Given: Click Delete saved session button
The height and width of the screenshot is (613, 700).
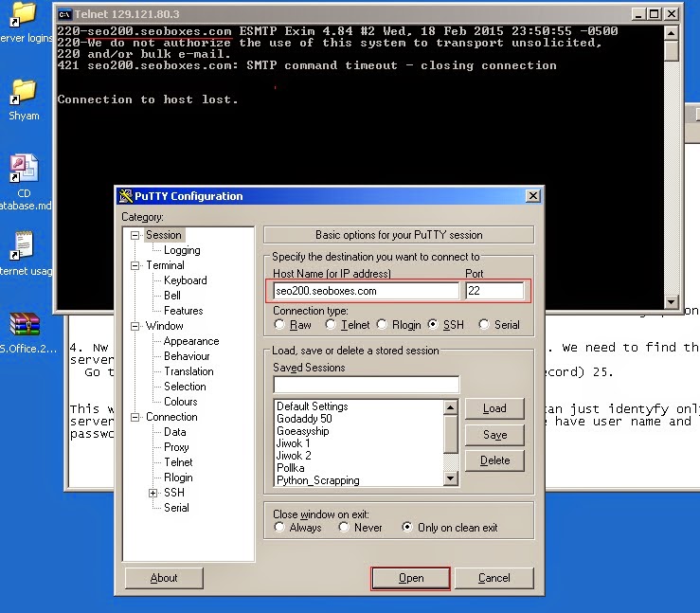Looking at the screenshot, I should pos(494,460).
